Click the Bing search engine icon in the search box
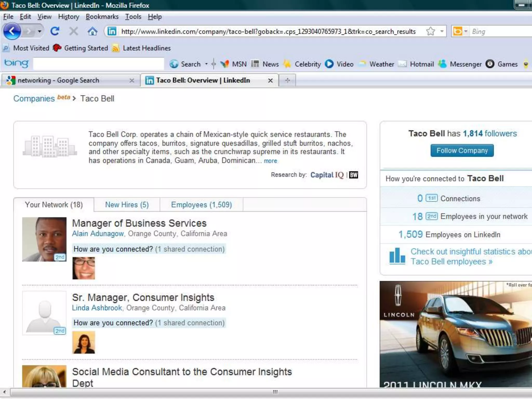 coord(458,31)
